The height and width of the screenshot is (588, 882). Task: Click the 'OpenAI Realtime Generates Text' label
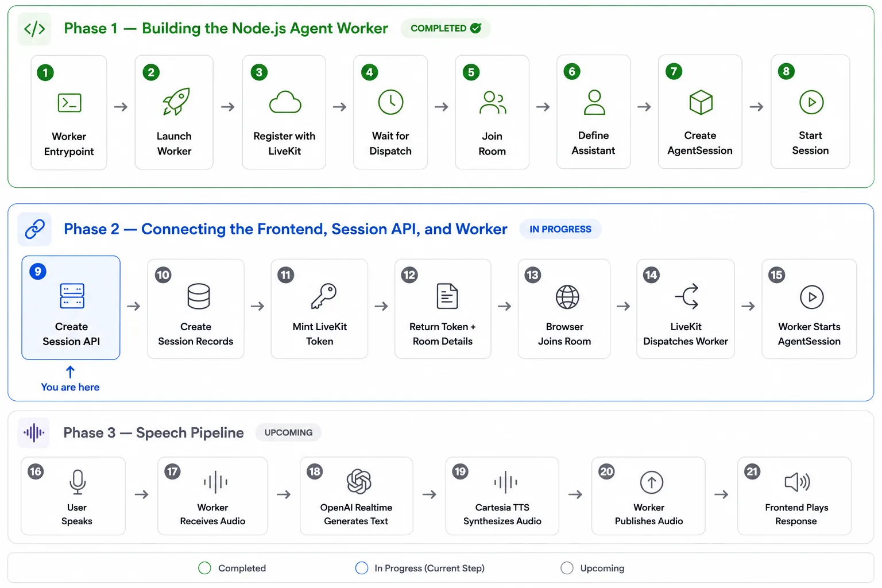(356, 514)
